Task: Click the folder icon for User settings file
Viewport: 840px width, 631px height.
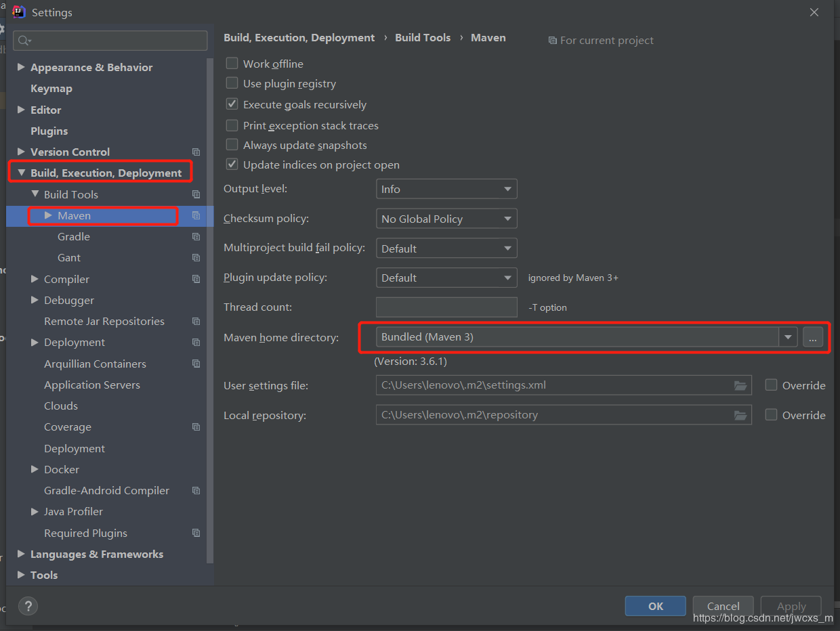Action: 740,385
